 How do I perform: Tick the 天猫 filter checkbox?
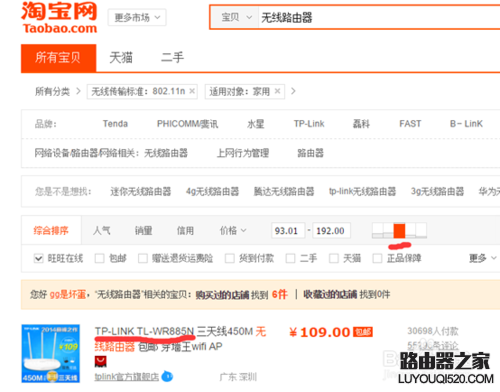pyautogui.click(x=334, y=258)
